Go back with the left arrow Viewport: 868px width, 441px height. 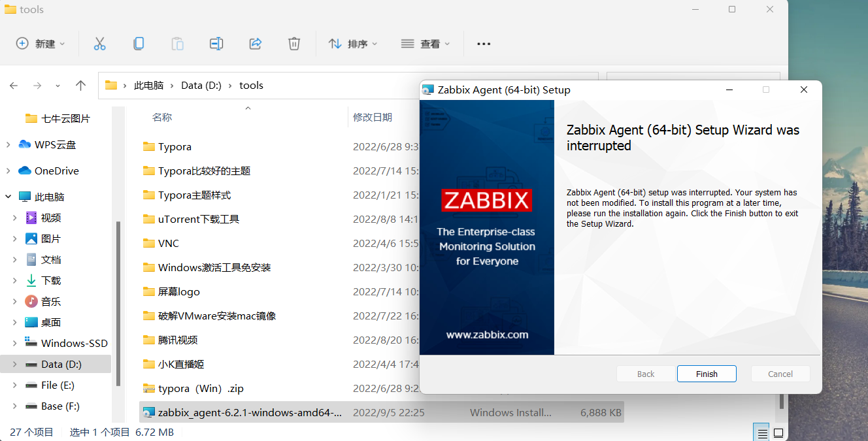pos(14,86)
